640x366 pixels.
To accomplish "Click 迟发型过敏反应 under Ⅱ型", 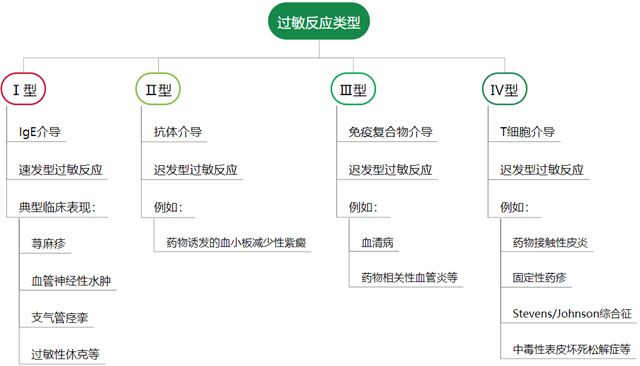I will pos(196,170).
